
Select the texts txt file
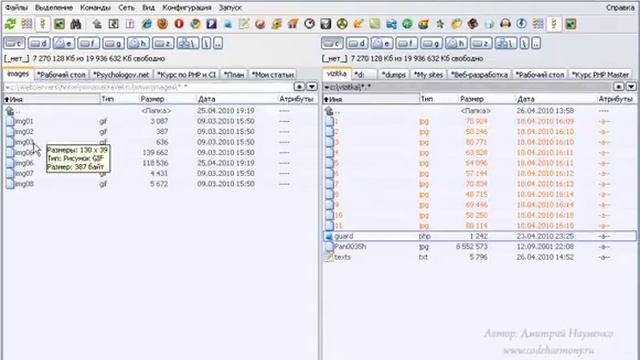click(x=480, y=257)
